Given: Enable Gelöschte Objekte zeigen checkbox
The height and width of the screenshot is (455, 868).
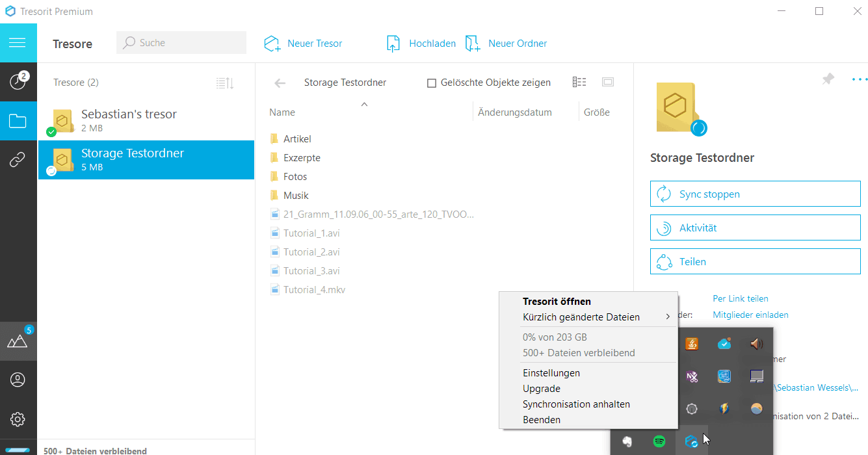Looking at the screenshot, I should [432, 83].
